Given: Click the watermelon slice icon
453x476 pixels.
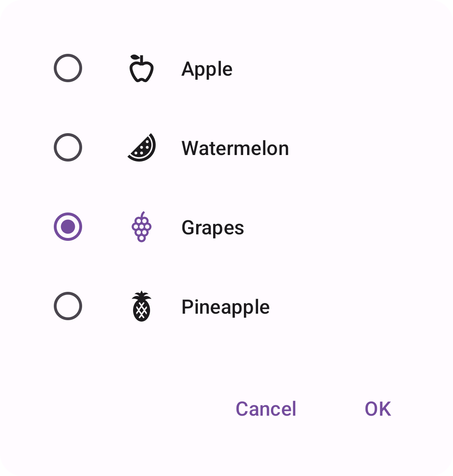Looking at the screenshot, I should click(x=142, y=148).
